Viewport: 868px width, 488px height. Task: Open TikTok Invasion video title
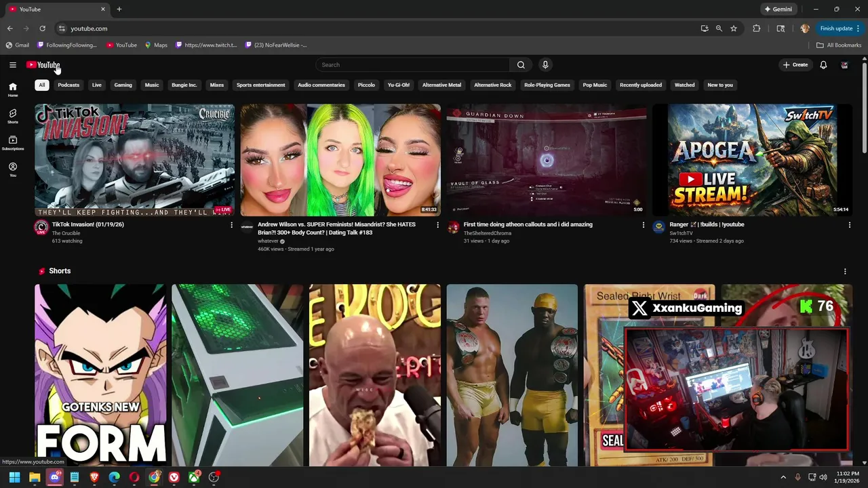point(88,224)
